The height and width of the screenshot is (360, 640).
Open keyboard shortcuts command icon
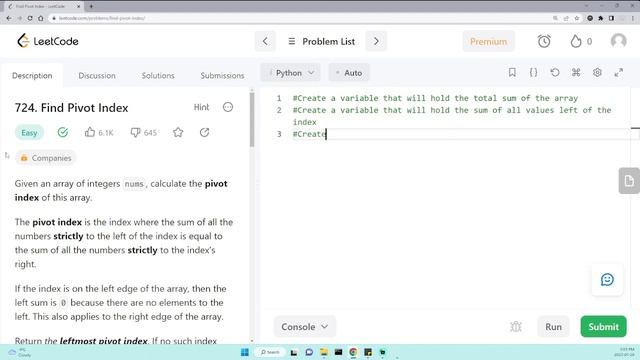point(576,73)
